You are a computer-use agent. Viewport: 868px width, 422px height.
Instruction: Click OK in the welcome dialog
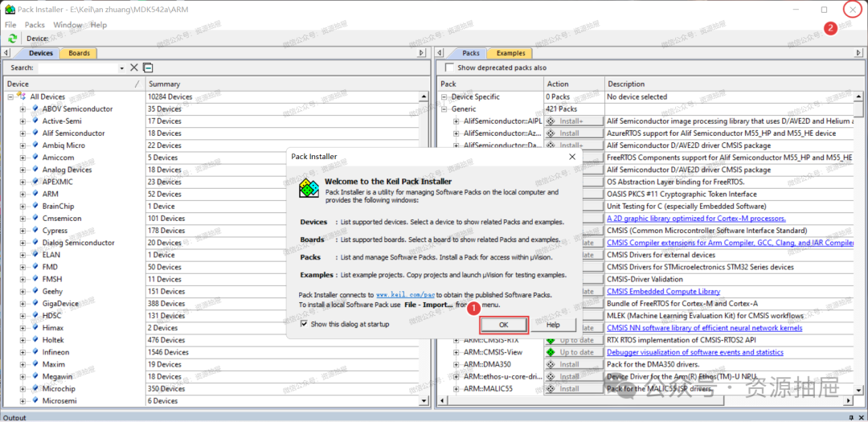[504, 325]
